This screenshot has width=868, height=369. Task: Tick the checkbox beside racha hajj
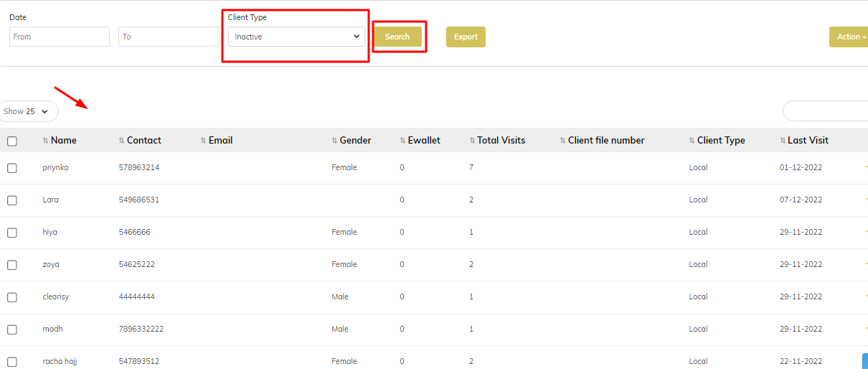click(12, 362)
